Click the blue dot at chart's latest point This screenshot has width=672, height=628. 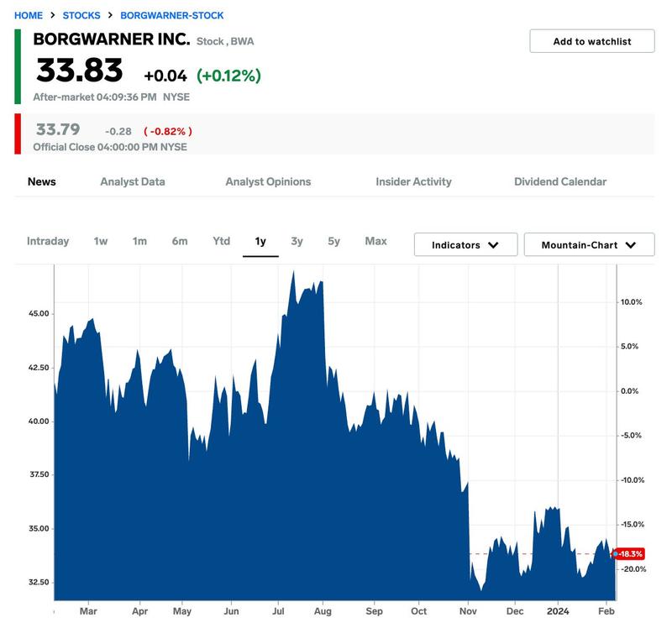[x=616, y=554]
